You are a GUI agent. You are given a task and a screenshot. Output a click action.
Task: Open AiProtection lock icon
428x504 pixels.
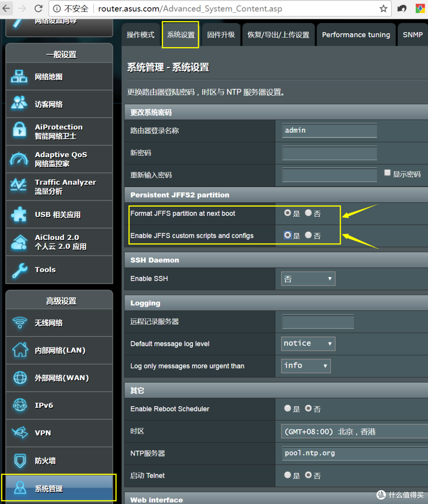pyautogui.click(x=19, y=130)
